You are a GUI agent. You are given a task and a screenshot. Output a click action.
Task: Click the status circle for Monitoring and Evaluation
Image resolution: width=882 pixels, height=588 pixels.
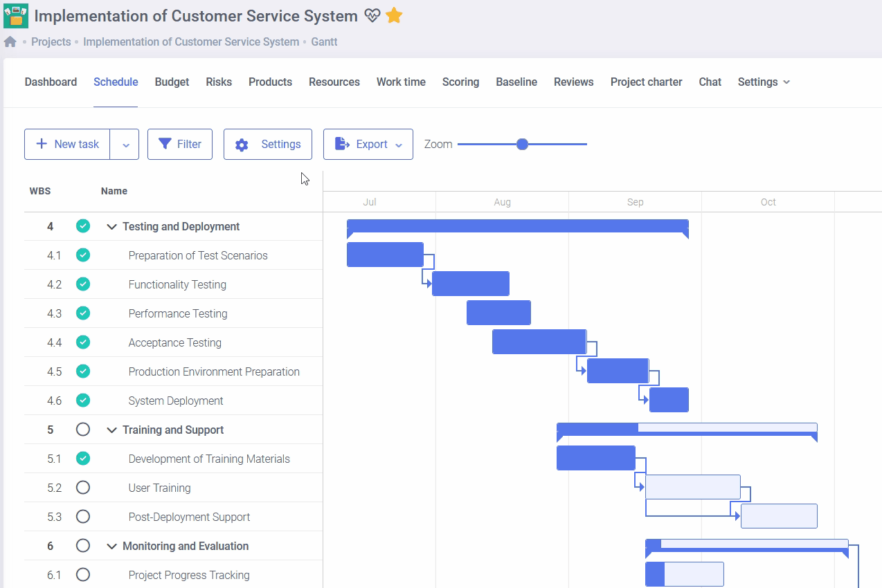pos(83,545)
